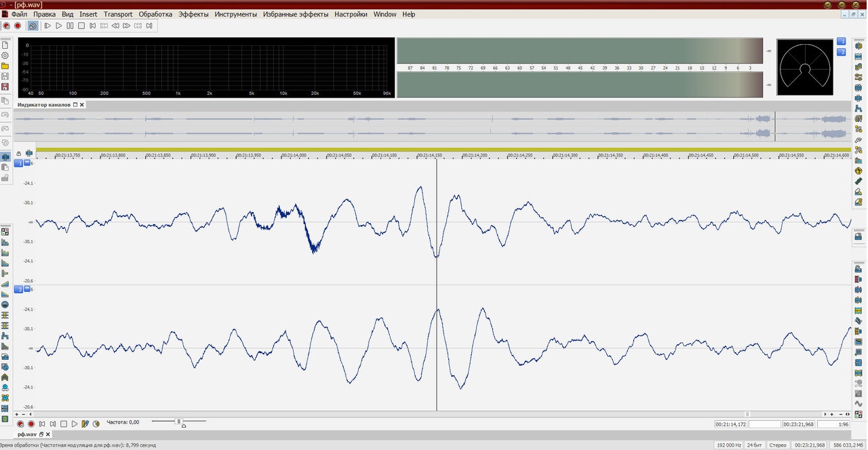Toggle channel 1 button near surround scope
The height and width of the screenshot is (450, 868).
[x=842, y=41]
